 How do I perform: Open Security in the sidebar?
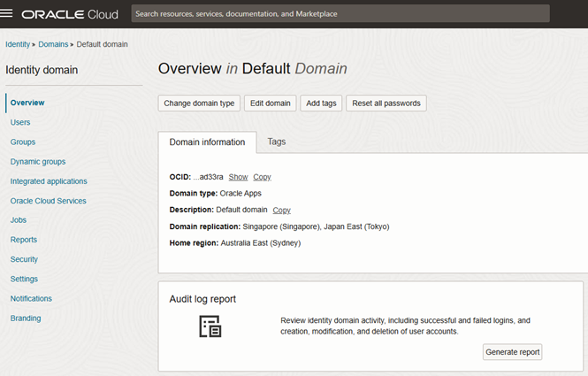point(24,259)
